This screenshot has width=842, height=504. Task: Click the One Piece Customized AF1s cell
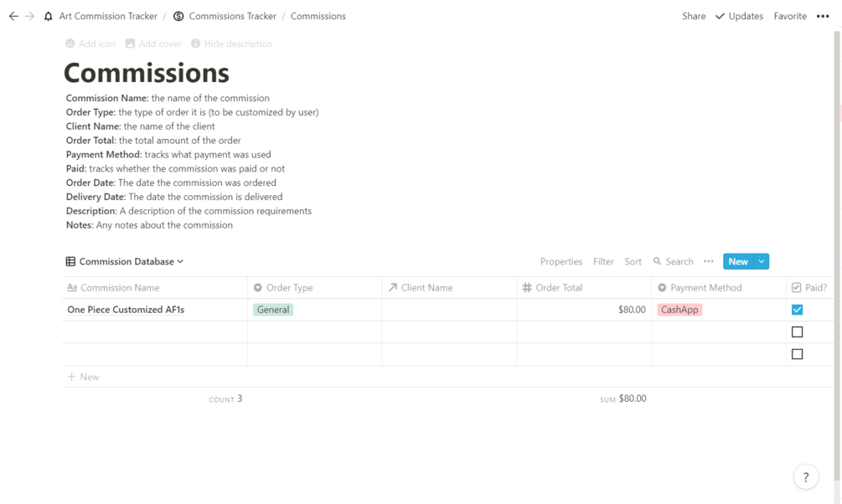coord(126,310)
